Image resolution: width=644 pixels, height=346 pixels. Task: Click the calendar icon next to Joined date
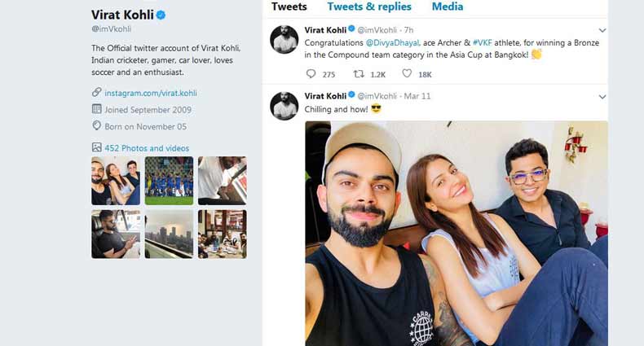tap(97, 109)
